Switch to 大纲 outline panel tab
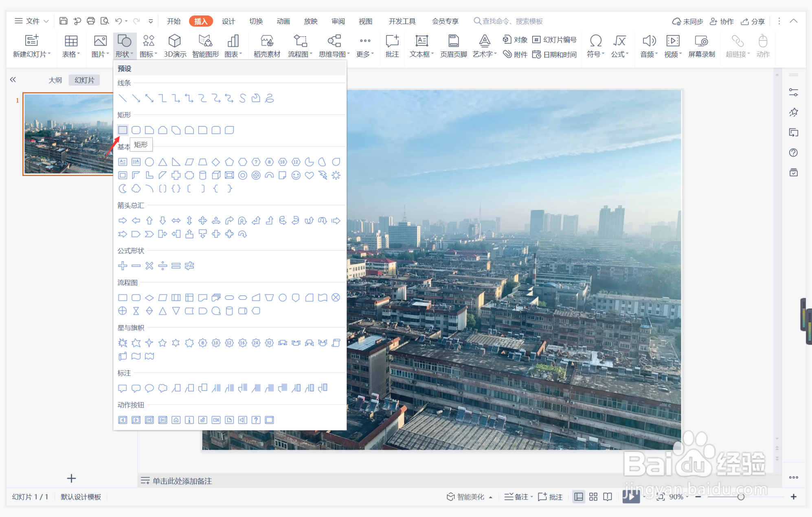 click(x=55, y=80)
